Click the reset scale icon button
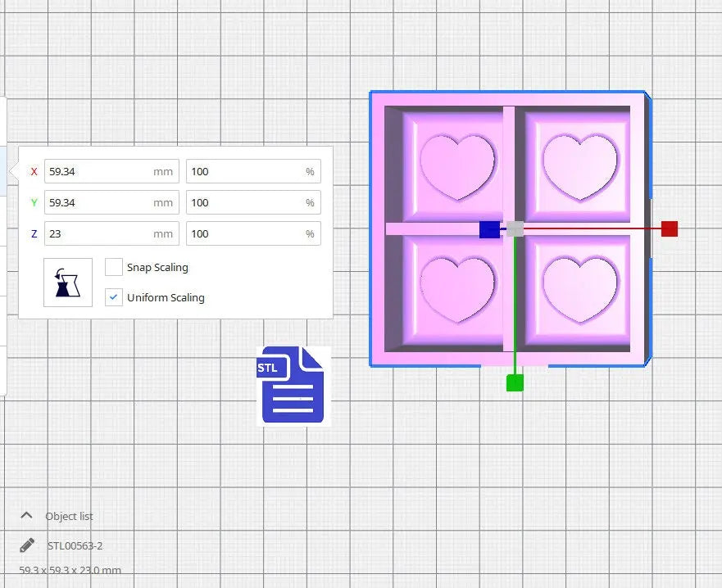Screen dimensions: 722x588 pos(68,283)
